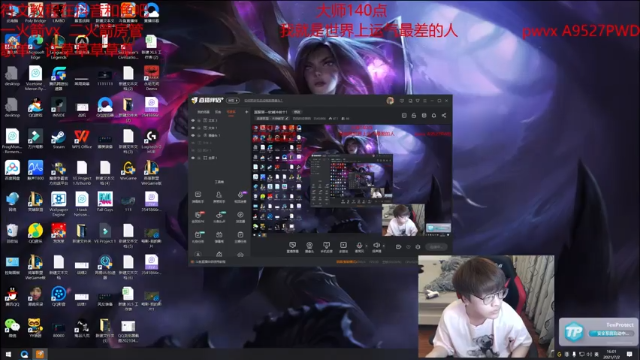The width and height of the screenshot is (640, 360).
Task: Select the VS Project 1 desktop file
Action: pyautogui.click(x=105, y=233)
